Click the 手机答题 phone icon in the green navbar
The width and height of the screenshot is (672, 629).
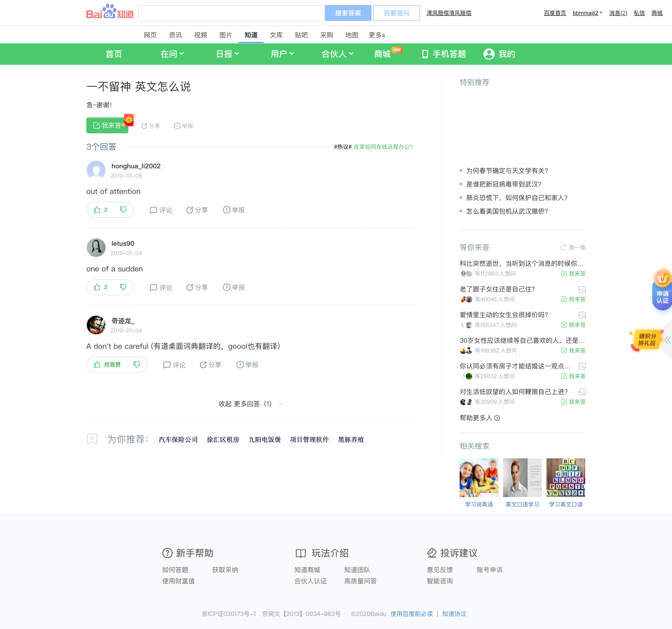click(x=425, y=54)
